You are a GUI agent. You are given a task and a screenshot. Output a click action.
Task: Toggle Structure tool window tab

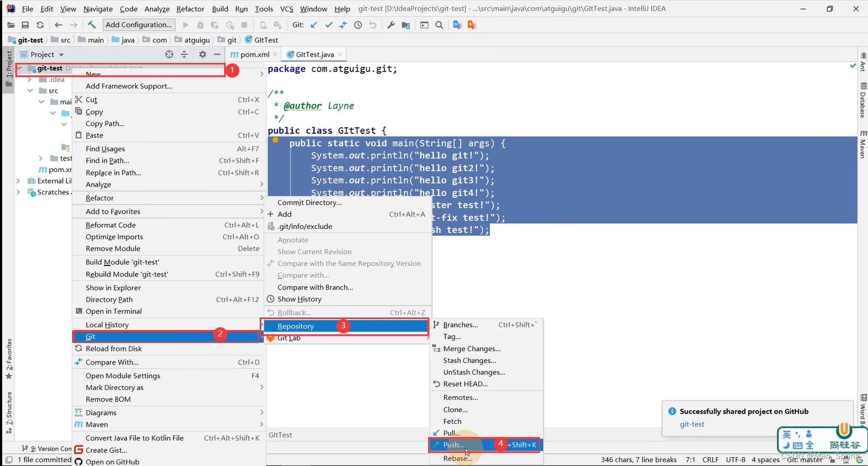point(9,413)
